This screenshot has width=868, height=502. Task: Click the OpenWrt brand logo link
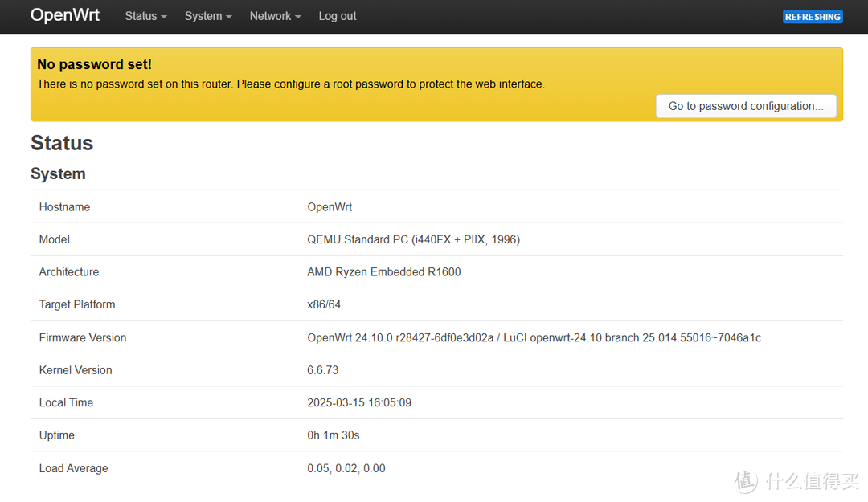coord(65,15)
